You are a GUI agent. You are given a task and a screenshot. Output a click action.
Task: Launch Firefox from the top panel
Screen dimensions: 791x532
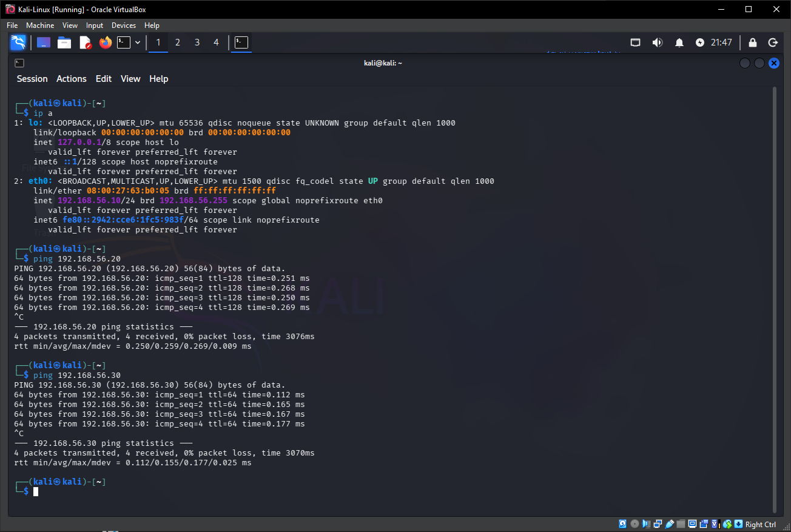[x=104, y=42]
